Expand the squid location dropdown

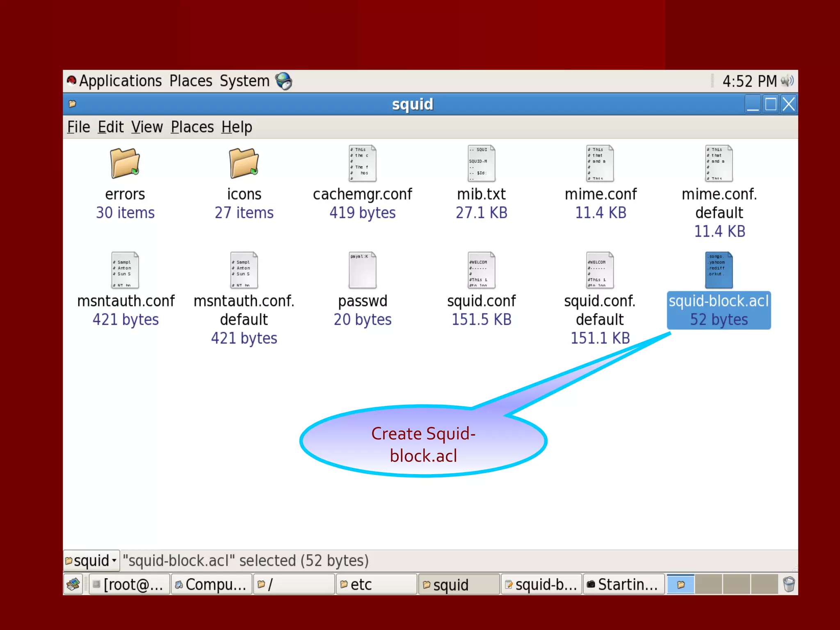[92, 561]
